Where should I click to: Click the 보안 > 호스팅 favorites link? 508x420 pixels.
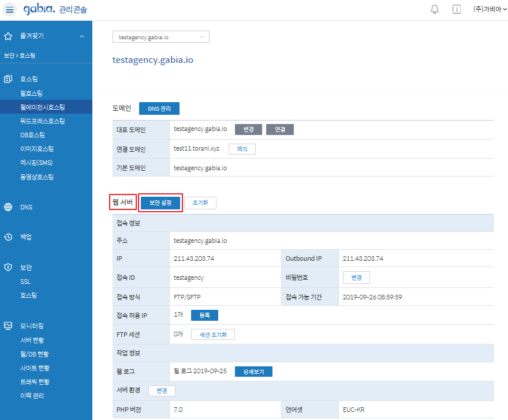(20, 55)
